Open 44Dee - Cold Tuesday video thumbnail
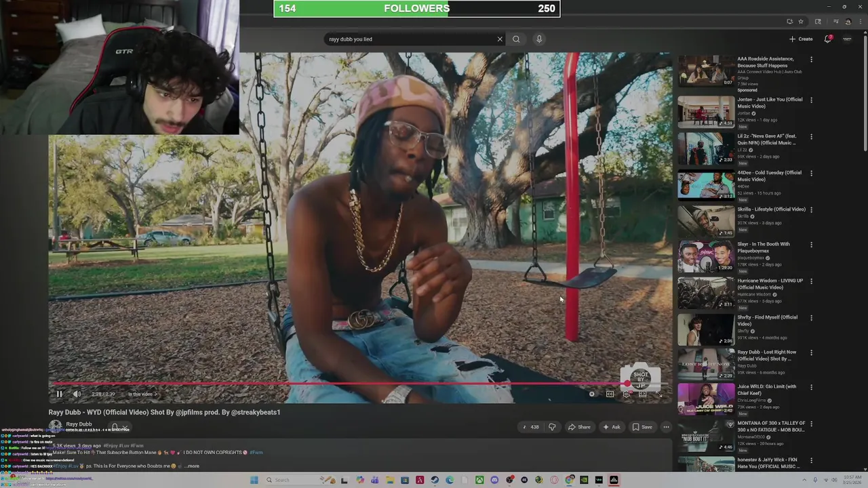This screenshot has height=488, width=868. pyautogui.click(x=706, y=185)
